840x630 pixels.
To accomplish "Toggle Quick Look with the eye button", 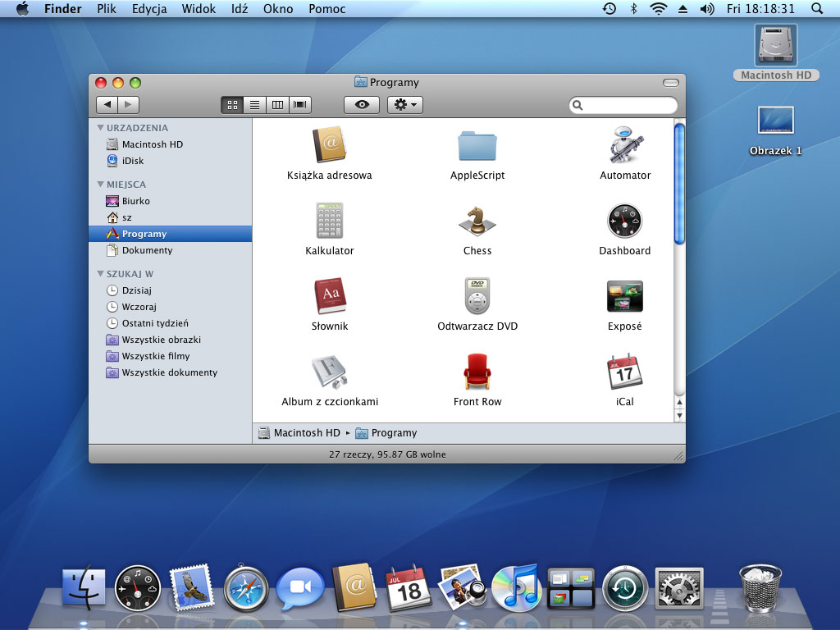I will (362, 104).
